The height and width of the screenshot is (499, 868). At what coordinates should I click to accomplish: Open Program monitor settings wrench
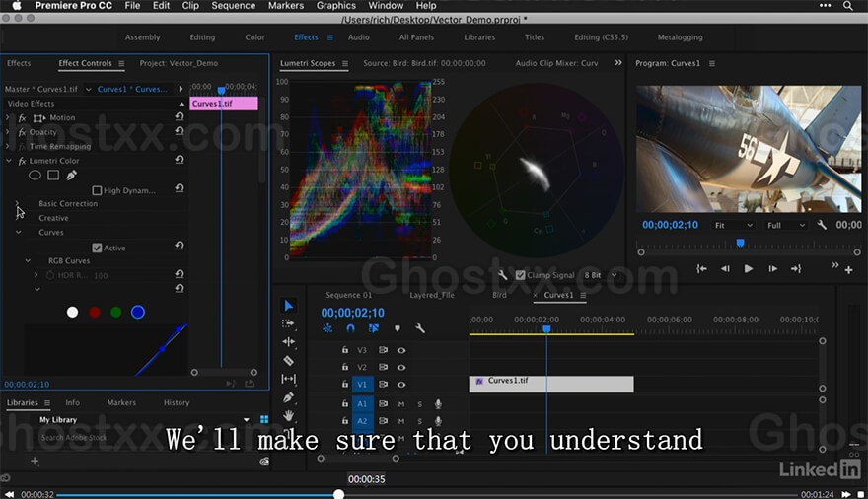822,225
